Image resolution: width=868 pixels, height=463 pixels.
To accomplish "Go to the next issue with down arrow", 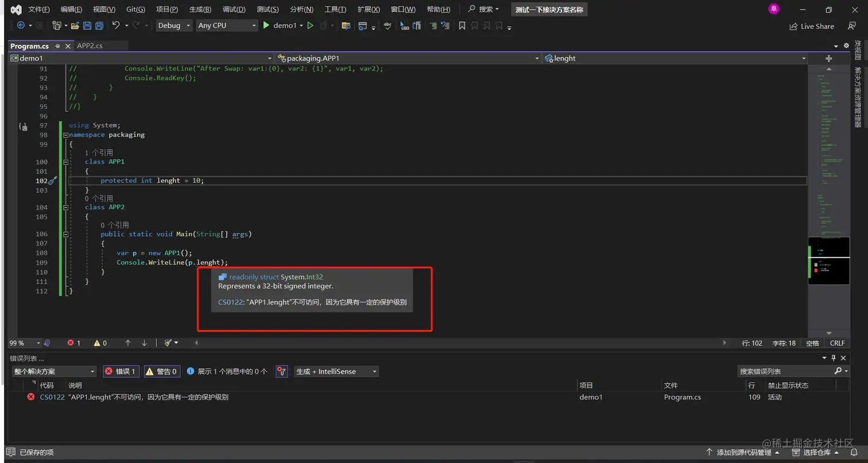I will pos(144,343).
